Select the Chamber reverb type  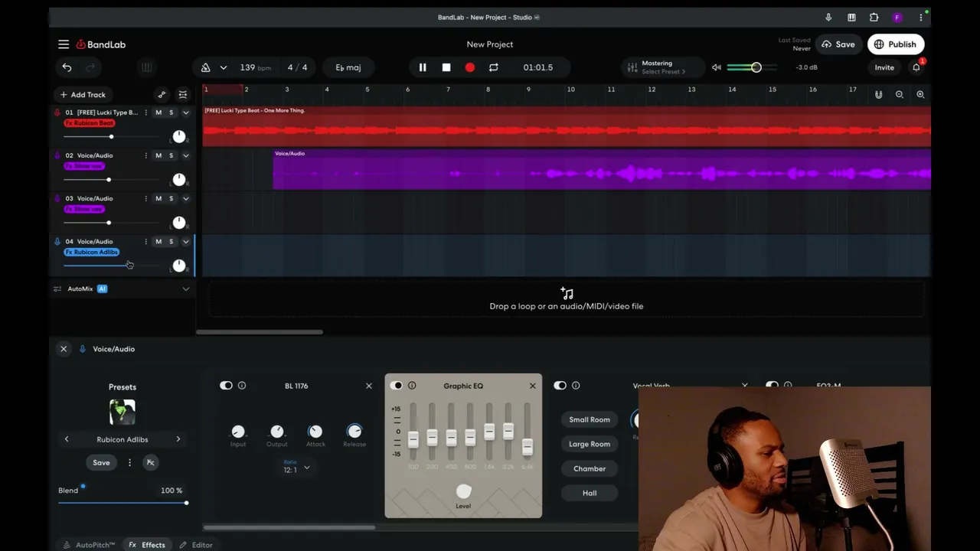(x=590, y=468)
